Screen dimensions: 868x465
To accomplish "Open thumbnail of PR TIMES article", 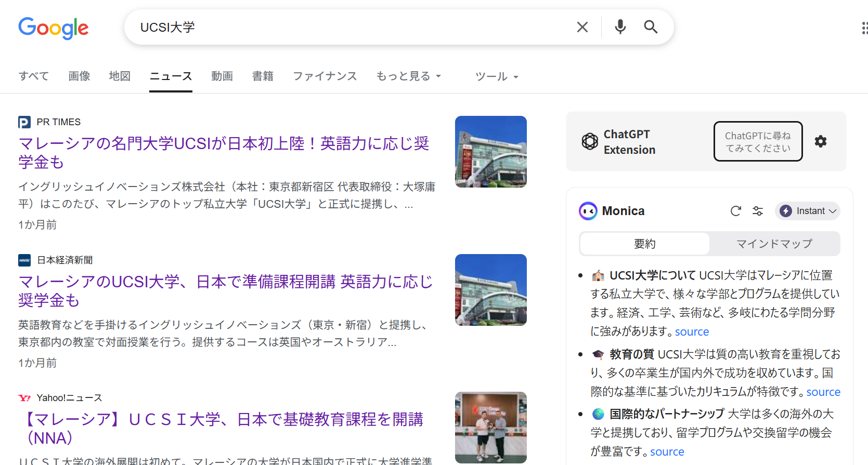I will click(491, 152).
